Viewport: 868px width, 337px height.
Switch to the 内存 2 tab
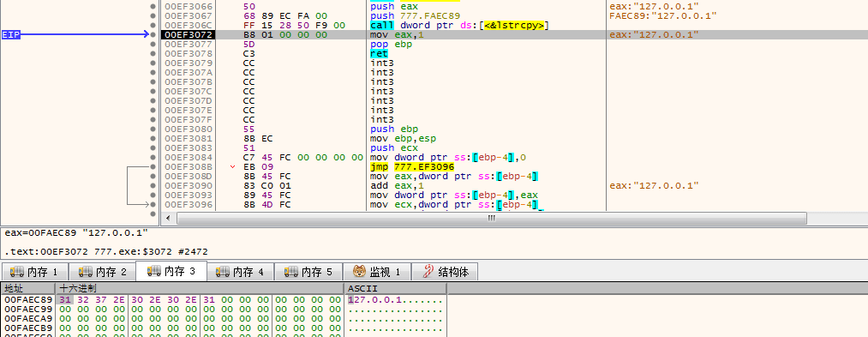click(104, 272)
